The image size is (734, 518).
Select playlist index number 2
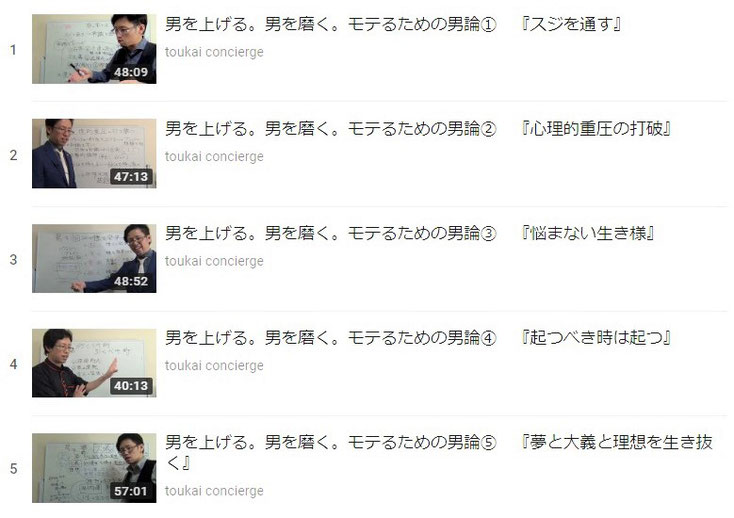click(13, 155)
